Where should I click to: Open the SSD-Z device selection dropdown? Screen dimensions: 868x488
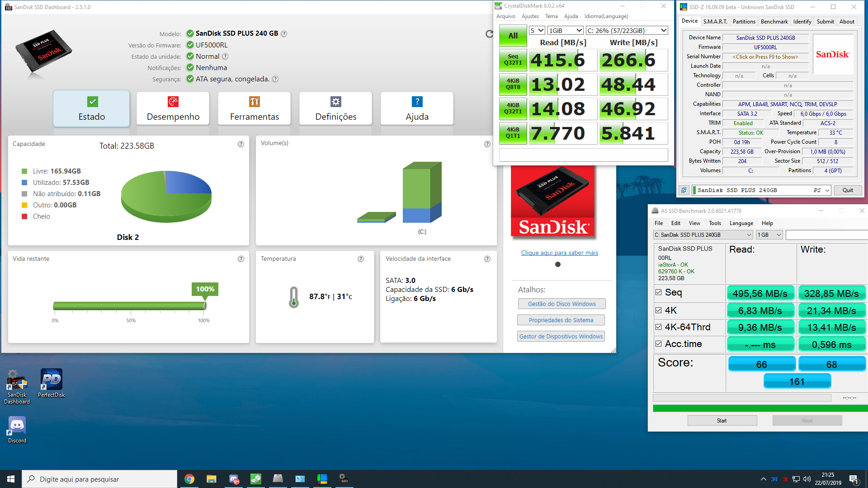point(761,190)
